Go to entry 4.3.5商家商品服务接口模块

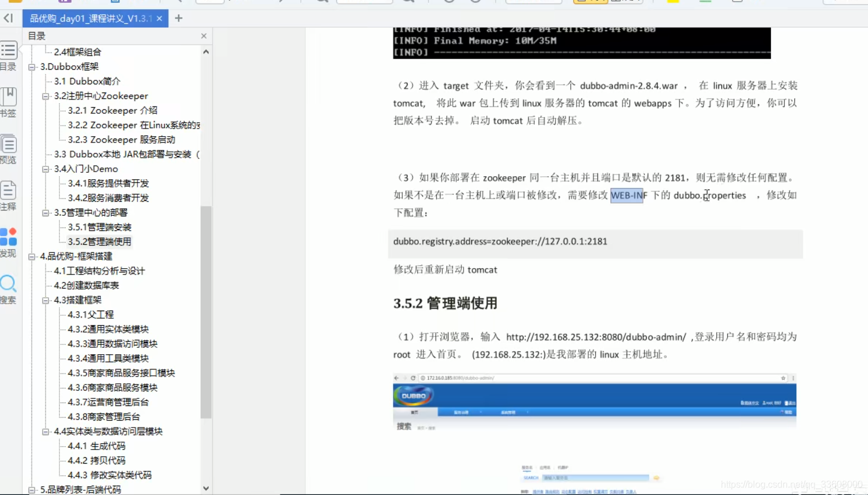pyautogui.click(x=121, y=373)
